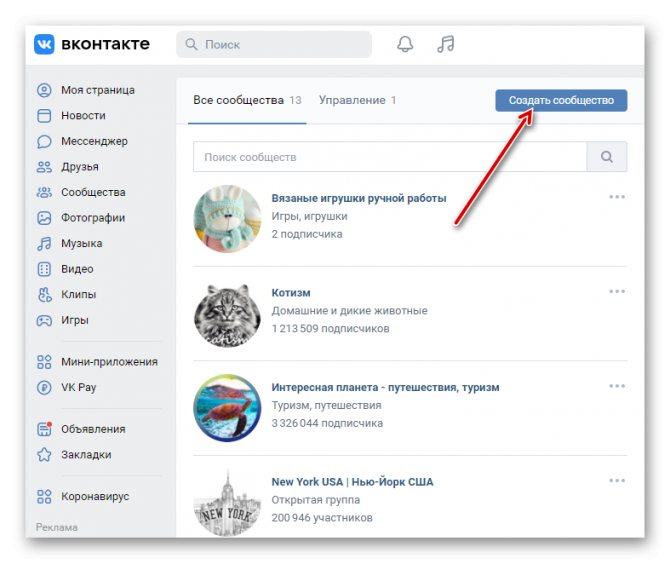This screenshot has width=670, height=564.
Task: Click the Друзья people icon
Action: click(44, 167)
